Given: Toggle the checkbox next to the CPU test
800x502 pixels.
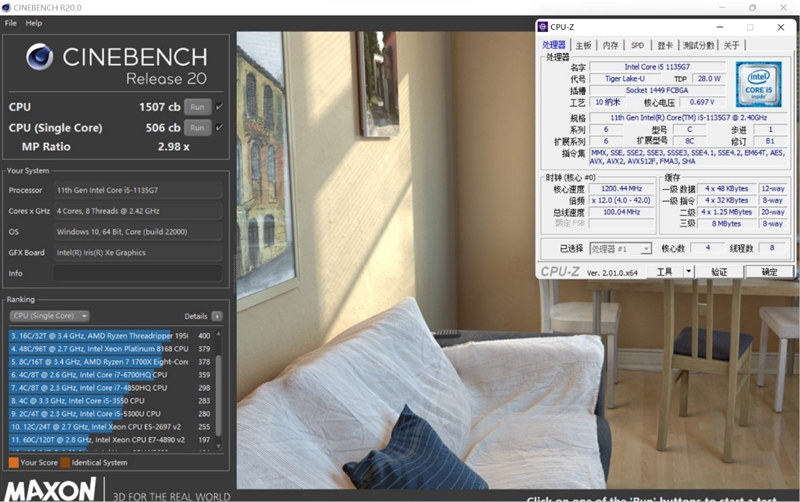Looking at the screenshot, I should (x=219, y=107).
